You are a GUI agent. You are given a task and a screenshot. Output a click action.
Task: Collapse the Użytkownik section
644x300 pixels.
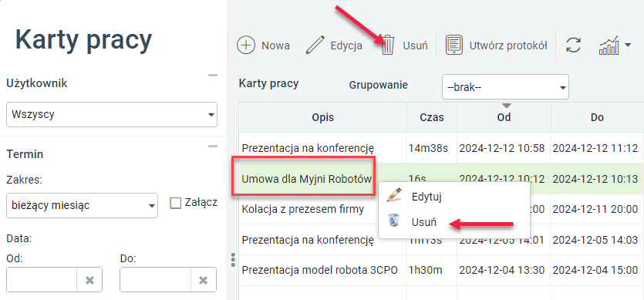pos(213,76)
